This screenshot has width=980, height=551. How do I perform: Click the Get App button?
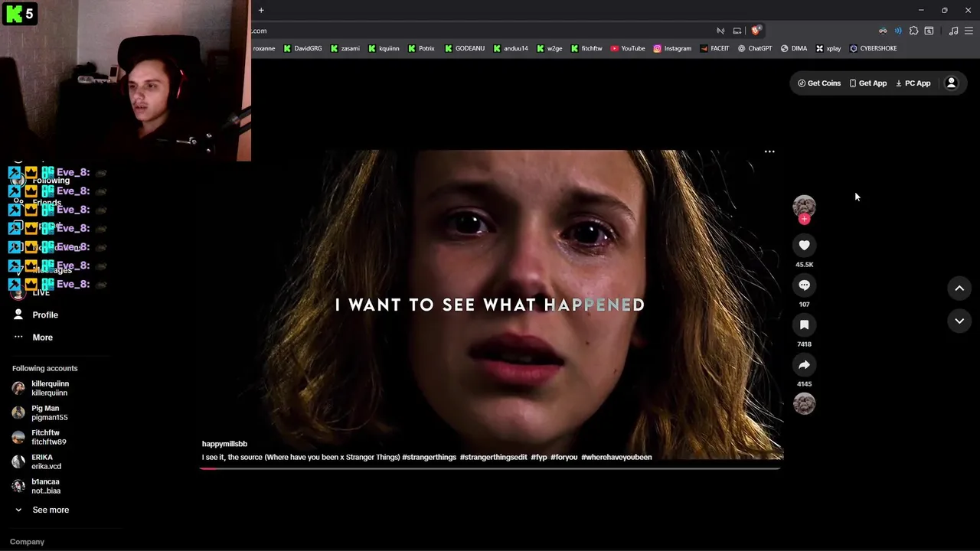(868, 83)
